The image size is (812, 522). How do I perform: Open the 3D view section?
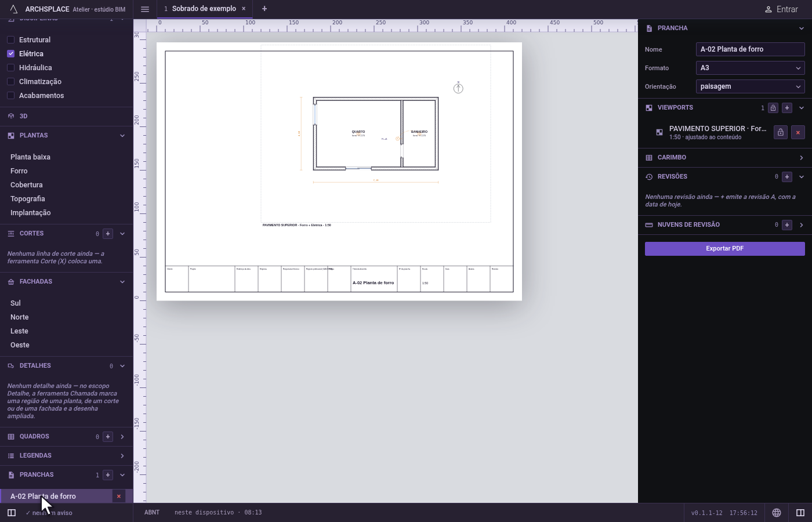(66, 116)
